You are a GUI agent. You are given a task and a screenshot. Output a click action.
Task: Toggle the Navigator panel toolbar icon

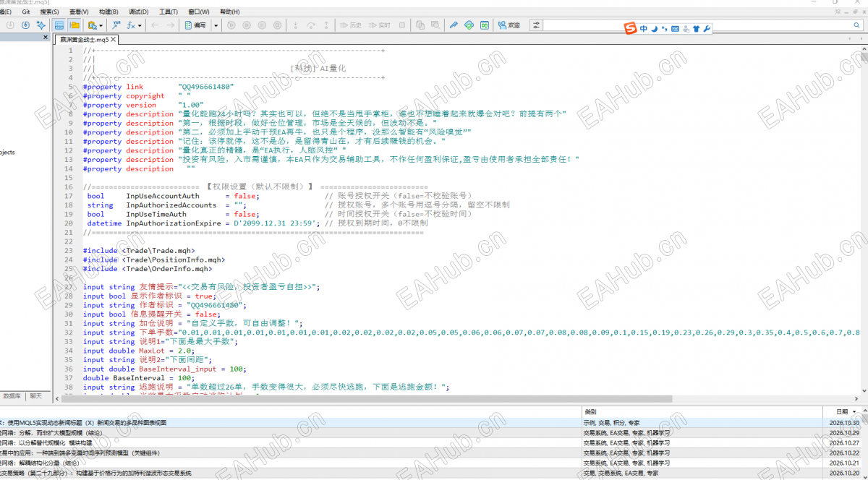(x=59, y=25)
